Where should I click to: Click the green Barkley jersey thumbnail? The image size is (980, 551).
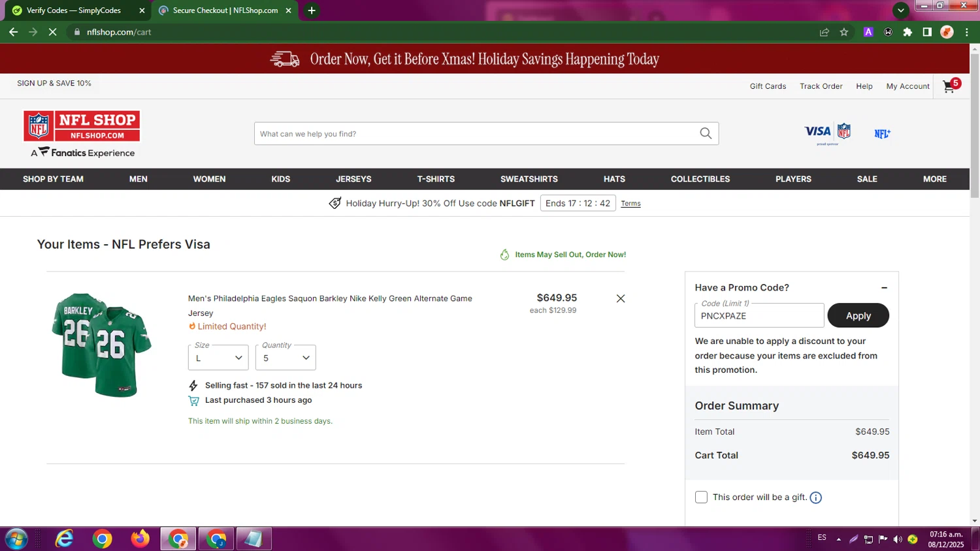point(101,344)
